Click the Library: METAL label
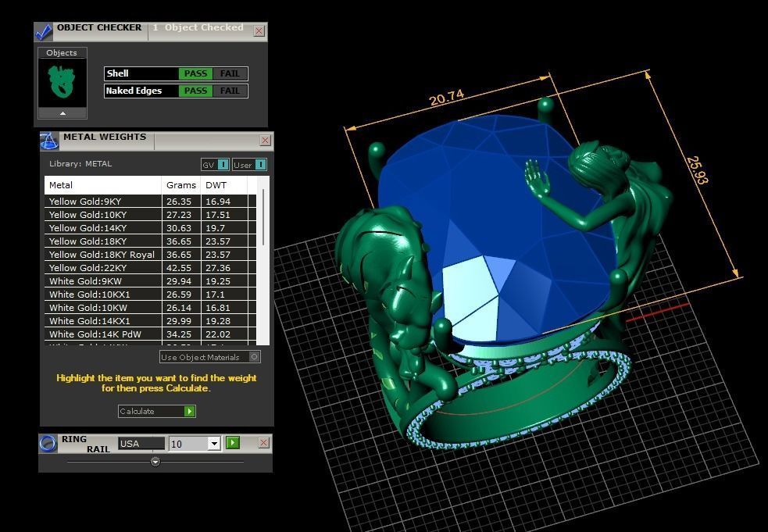The height and width of the screenshot is (532, 768). [80, 163]
